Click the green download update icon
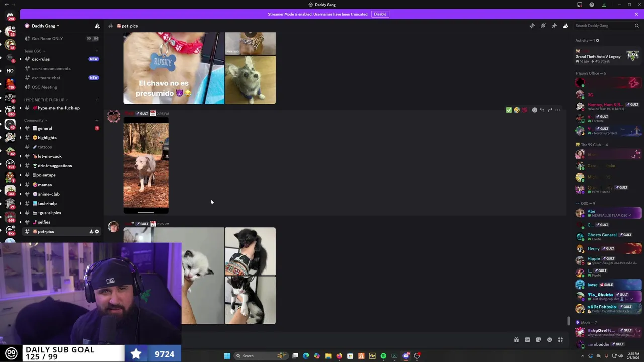Image resolution: width=644 pixels, height=362 pixels. (604, 5)
